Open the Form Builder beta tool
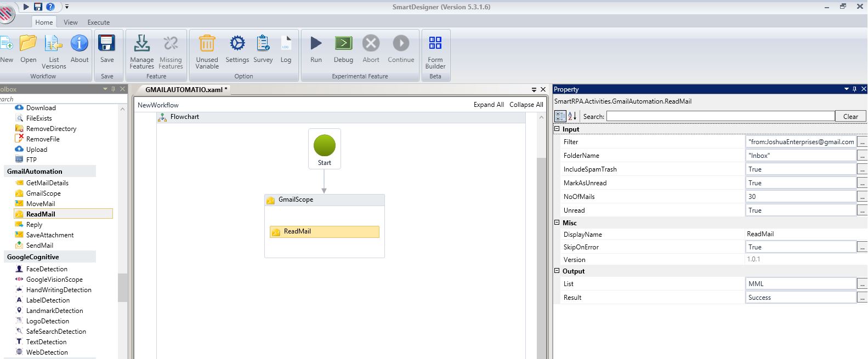 [x=435, y=44]
